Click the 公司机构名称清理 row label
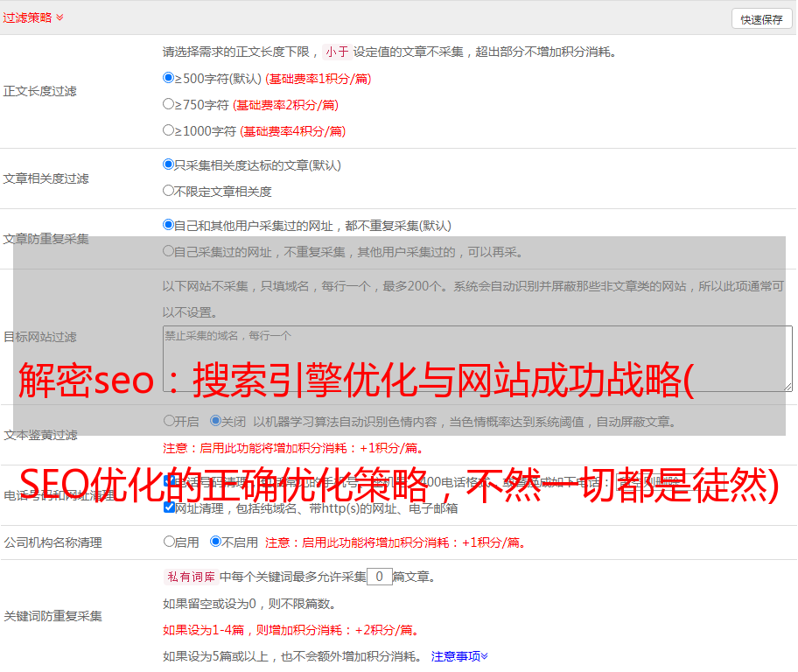Screen dimensions: 798x672 pos(52,542)
